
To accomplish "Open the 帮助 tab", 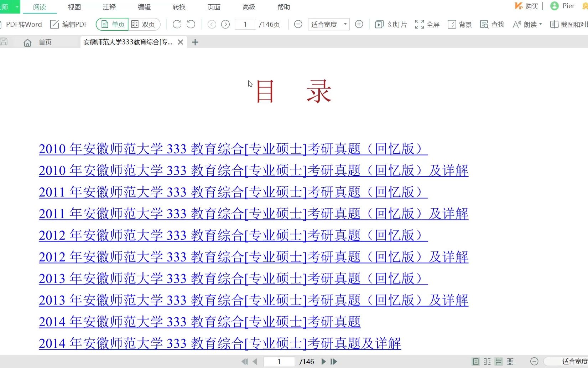I will pos(284,7).
